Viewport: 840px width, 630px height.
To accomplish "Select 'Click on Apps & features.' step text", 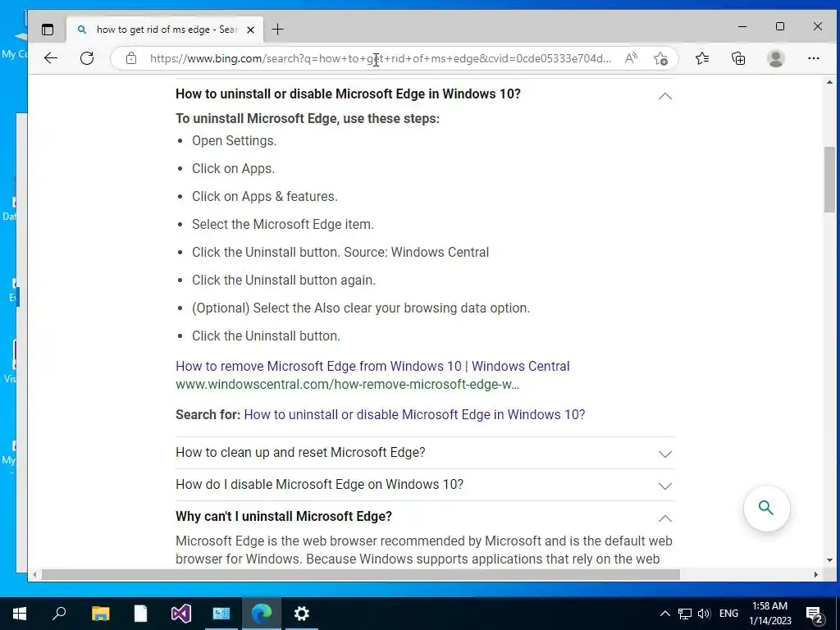I will coord(265,197).
